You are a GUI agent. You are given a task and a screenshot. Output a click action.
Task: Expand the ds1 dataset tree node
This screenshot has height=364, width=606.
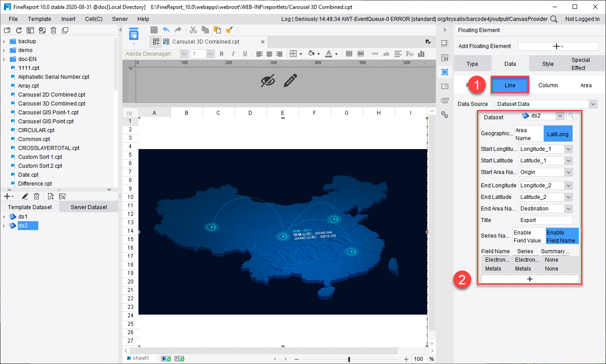point(4,217)
